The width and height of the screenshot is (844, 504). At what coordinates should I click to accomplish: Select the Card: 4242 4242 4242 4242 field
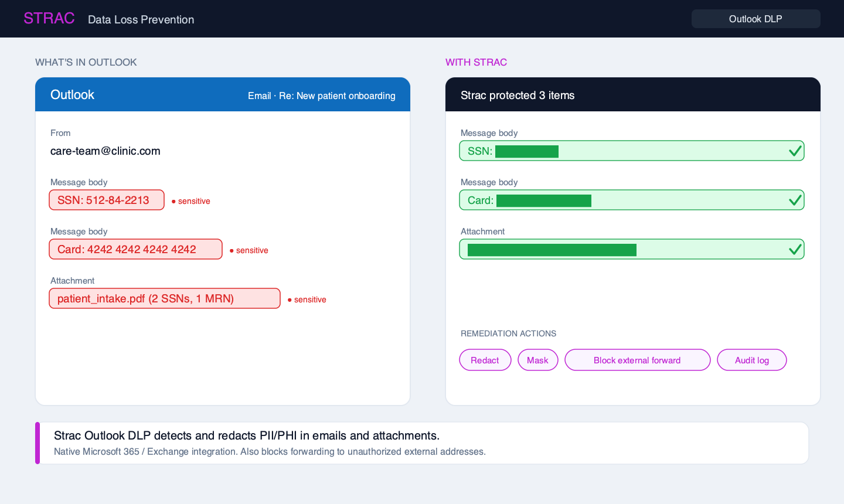(x=136, y=250)
